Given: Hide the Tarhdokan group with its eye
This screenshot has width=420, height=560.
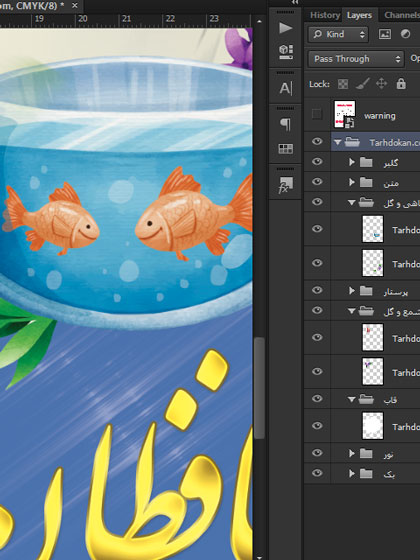Looking at the screenshot, I should 317,141.
